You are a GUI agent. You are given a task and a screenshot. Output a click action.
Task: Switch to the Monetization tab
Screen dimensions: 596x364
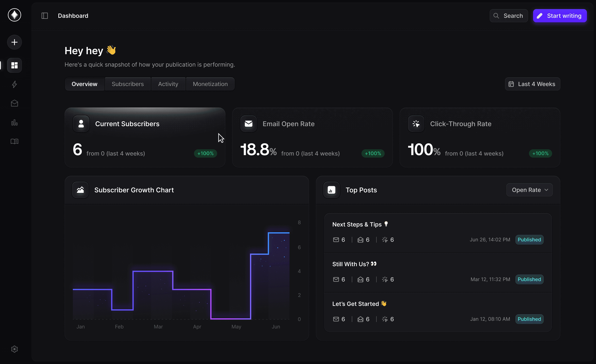[x=210, y=84]
